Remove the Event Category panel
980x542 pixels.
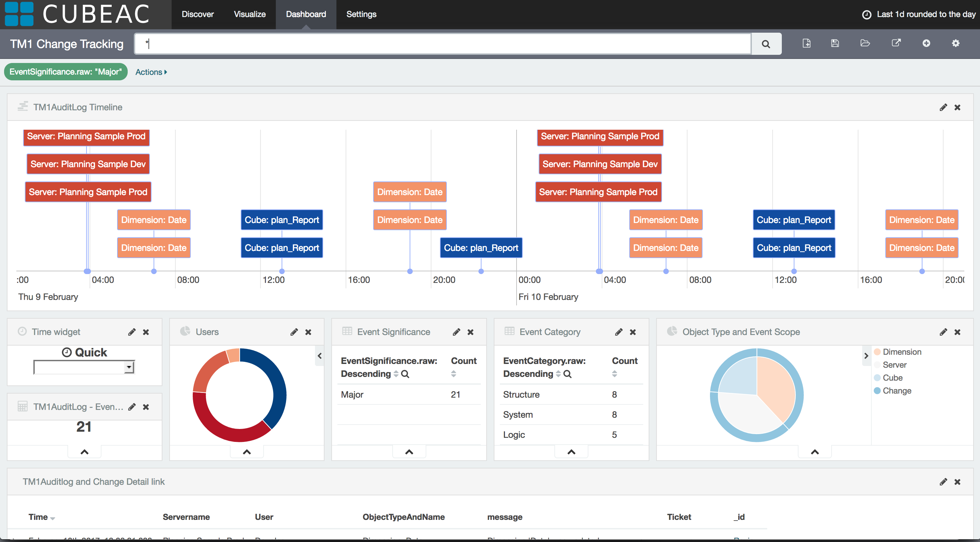(x=633, y=332)
